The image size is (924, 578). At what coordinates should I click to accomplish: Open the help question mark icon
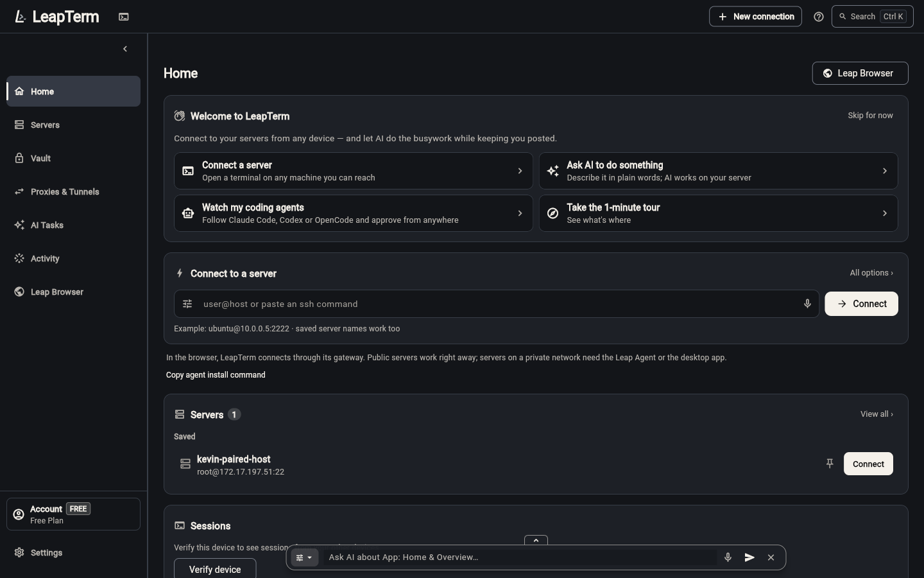click(x=819, y=17)
